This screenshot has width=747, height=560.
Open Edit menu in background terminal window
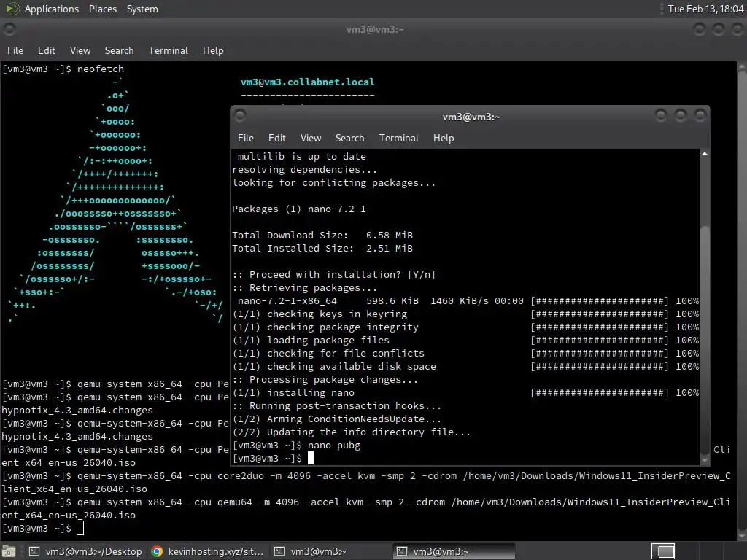point(46,50)
